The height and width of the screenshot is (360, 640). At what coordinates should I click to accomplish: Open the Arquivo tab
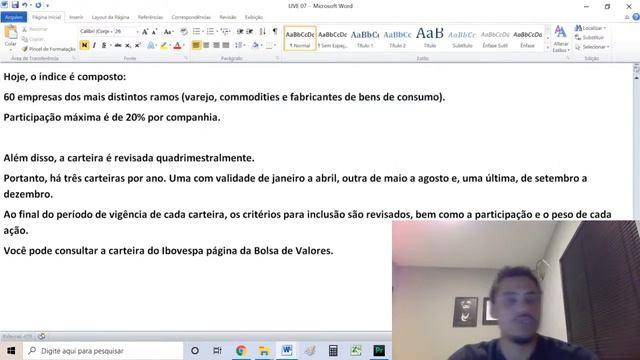pos(14,17)
